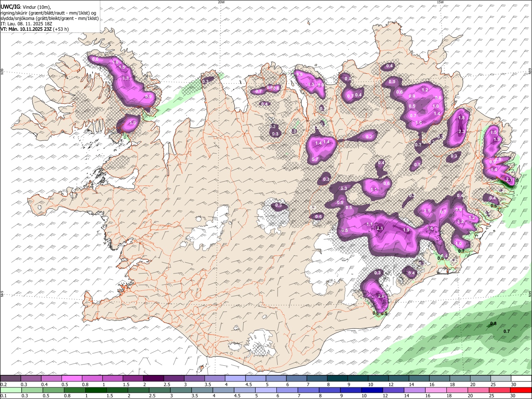This screenshot has width=532, height=399.
Task: Click the top-row legend swatch labeled 1.5
Action: tap(133, 378)
